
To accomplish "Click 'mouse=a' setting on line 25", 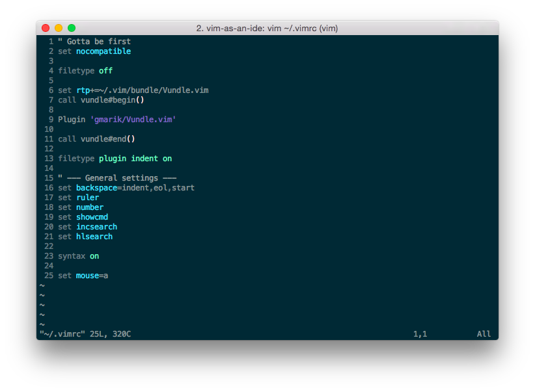I will coord(92,276).
